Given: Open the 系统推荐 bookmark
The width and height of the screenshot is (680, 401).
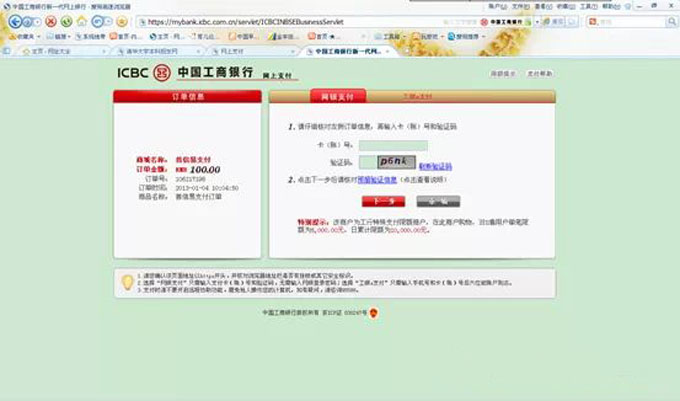Looking at the screenshot, I should pyautogui.click(x=91, y=36).
